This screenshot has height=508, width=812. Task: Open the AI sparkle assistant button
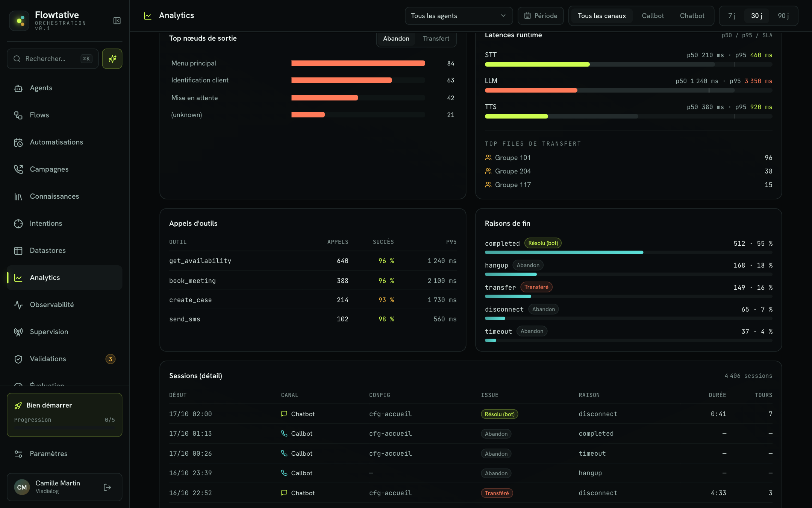(x=112, y=59)
